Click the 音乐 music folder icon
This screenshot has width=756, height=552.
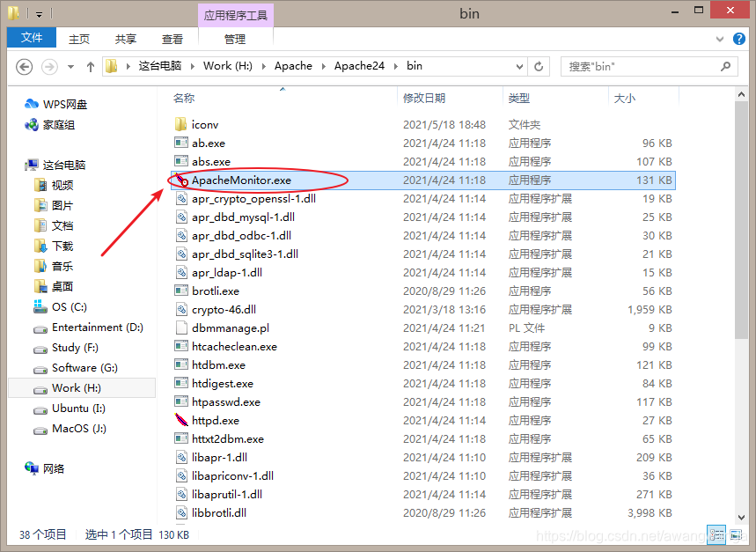click(40, 266)
